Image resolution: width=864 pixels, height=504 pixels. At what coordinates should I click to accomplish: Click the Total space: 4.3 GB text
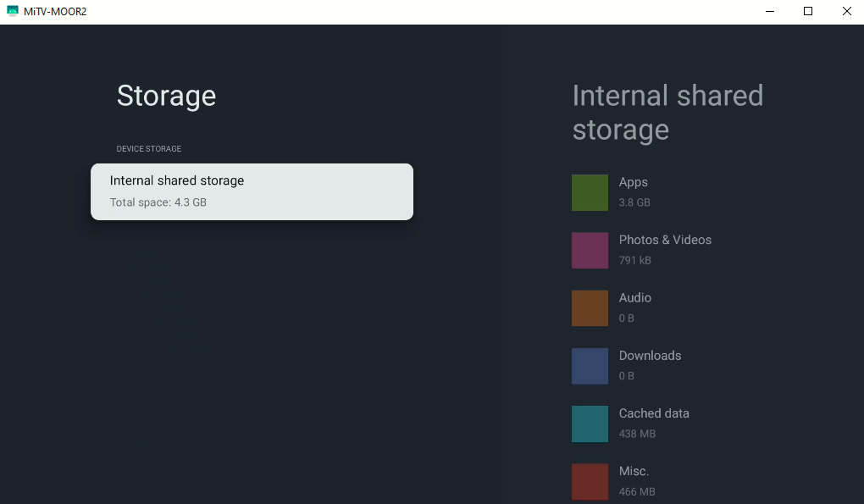(x=158, y=202)
